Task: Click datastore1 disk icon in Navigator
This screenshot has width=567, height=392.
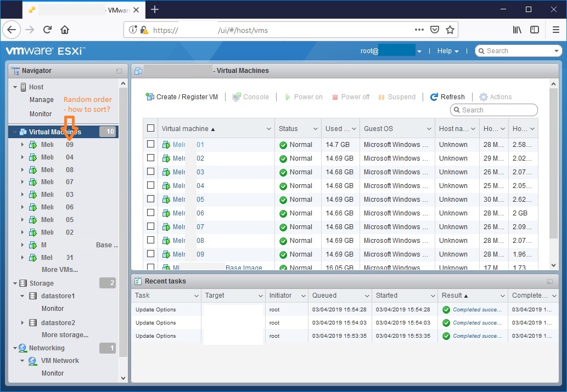Action: coord(32,296)
